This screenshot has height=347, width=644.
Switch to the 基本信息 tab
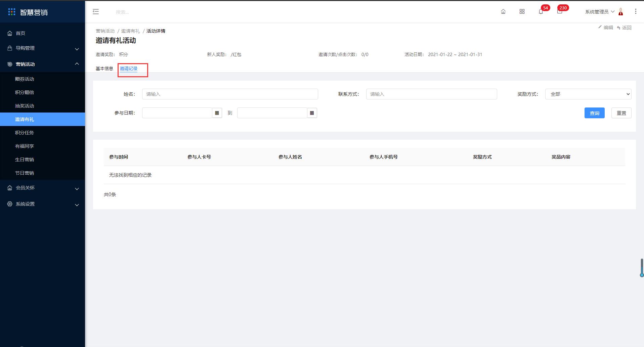[104, 69]
